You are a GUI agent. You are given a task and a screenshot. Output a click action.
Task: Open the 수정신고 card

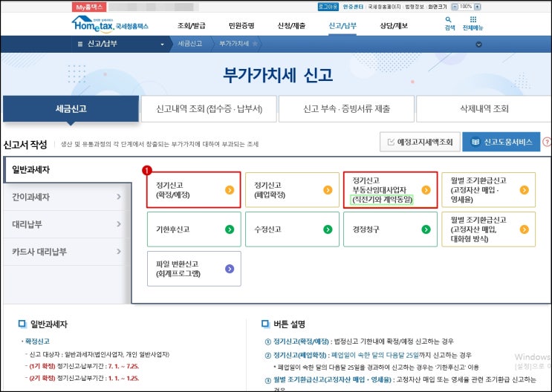292,229
